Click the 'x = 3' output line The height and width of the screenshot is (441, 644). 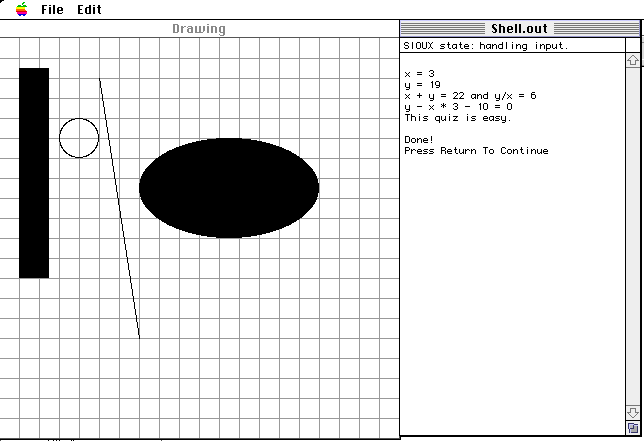(419, 74)
